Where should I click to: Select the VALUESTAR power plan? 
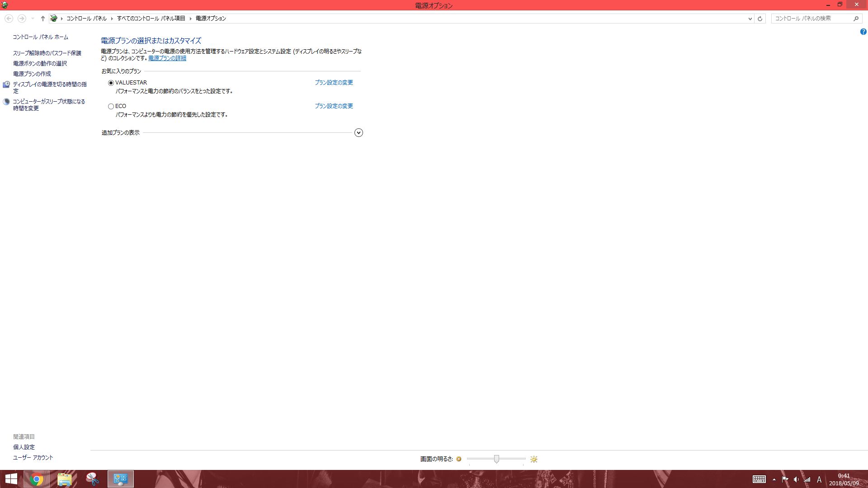pyautogui.click(x=111, y=83)
